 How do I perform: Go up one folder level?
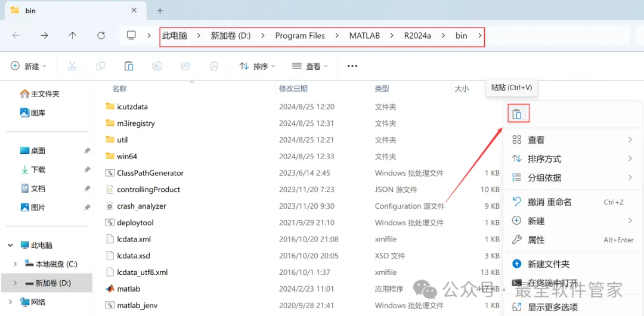(72, 36)
